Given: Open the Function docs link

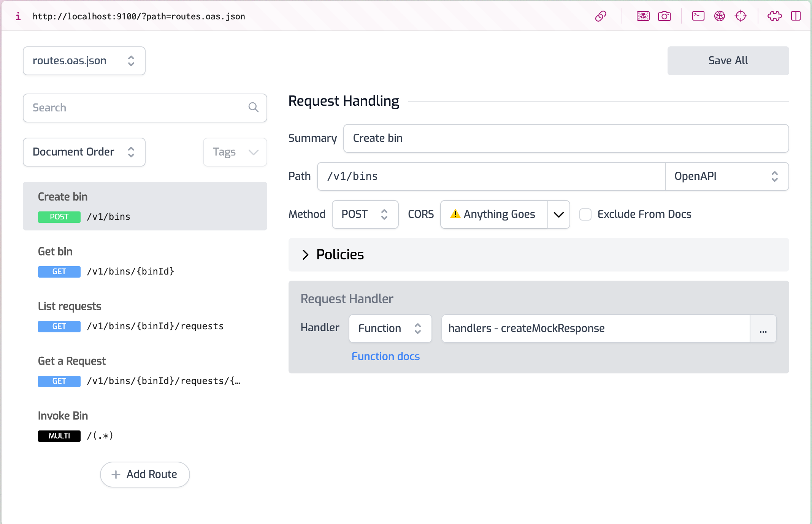Looking at the screenshot, I should [385, 356].
